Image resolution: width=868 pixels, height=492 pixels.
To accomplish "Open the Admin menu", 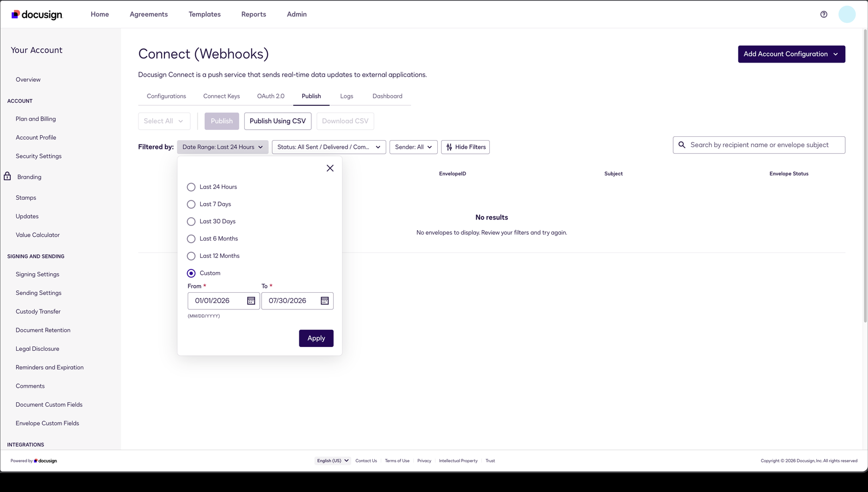I will tap(297, 15).
